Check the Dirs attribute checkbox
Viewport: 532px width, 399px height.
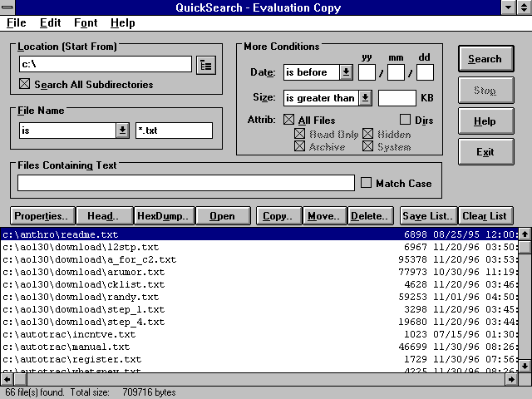[x=406, y=121]
